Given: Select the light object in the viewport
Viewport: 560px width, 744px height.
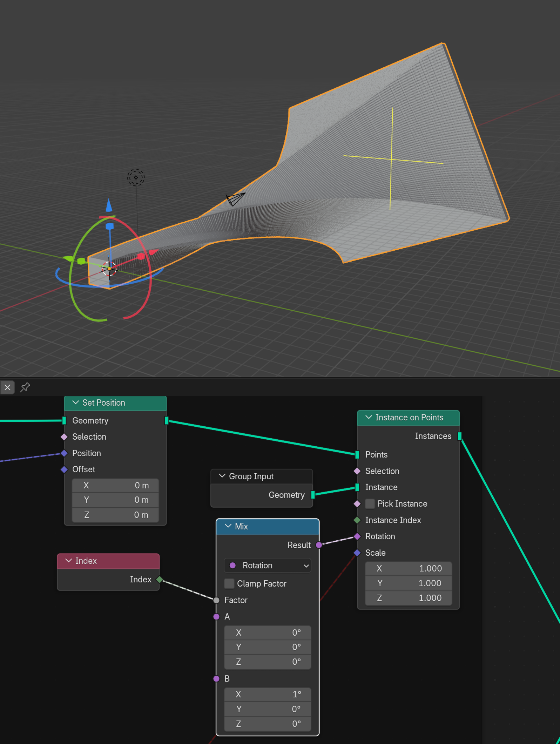Looking at the screenshot, I should (136, 177).
